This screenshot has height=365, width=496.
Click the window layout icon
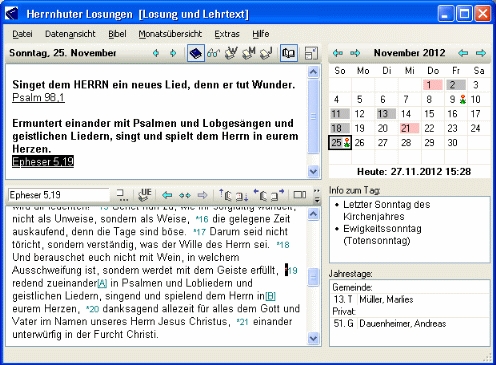pyautogui.click(x=311, y=53)
